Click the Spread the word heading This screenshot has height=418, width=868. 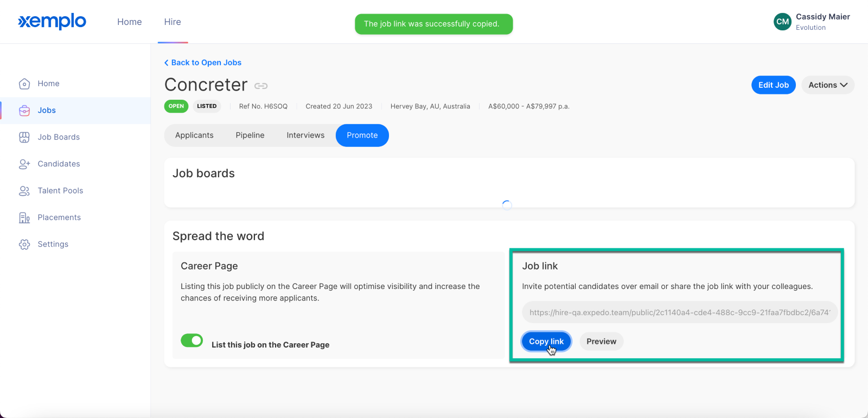(218, 236)
